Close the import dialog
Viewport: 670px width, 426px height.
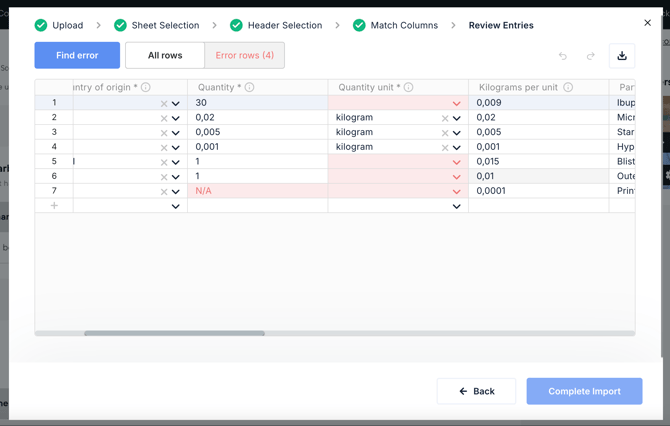[x=647, y=23]
